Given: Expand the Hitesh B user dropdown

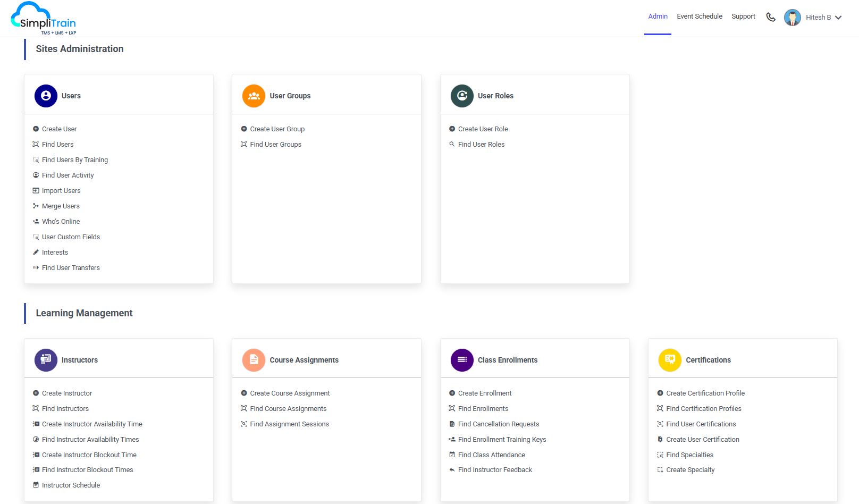Looking at the screenshot, I should [x=838, y=18].
